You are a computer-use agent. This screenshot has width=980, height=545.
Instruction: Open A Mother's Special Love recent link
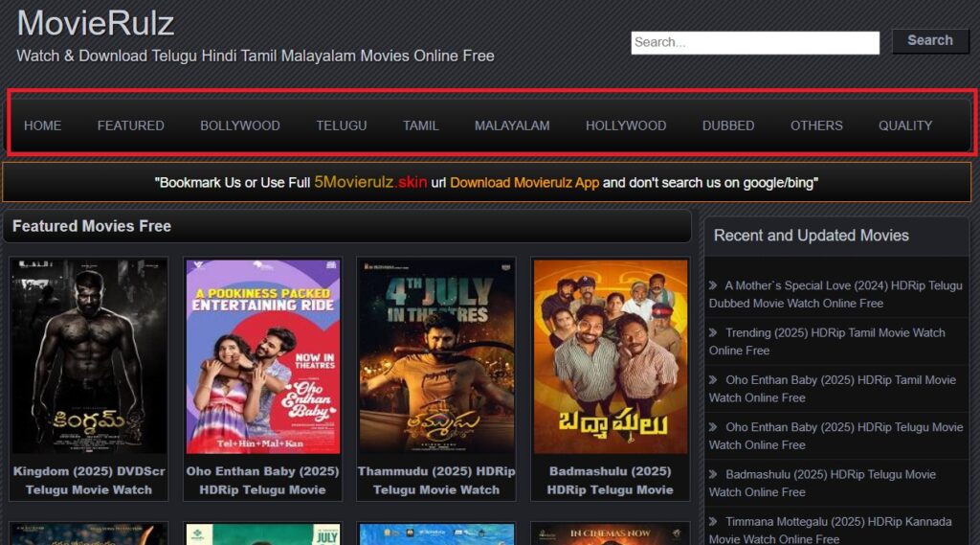coord(835,294)
